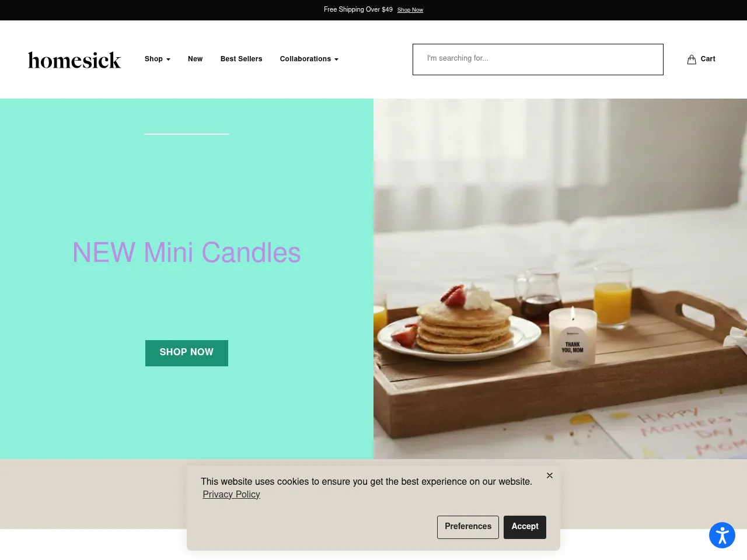Open the accessibility widget icon

coord(722,535)
